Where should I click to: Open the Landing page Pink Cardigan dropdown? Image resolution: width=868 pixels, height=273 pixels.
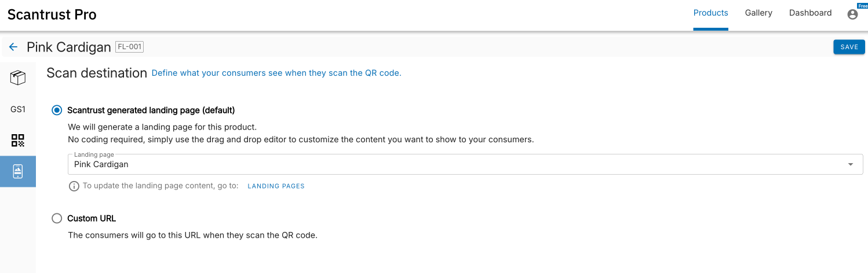coord(465,164)
